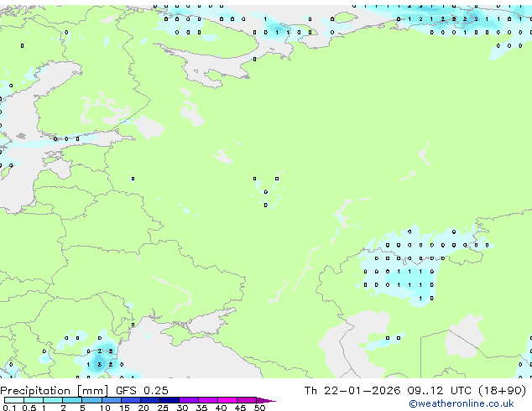Click the '15' legend scale label
The width and height of the screenshot is (532, 411).
click(124, 408)
